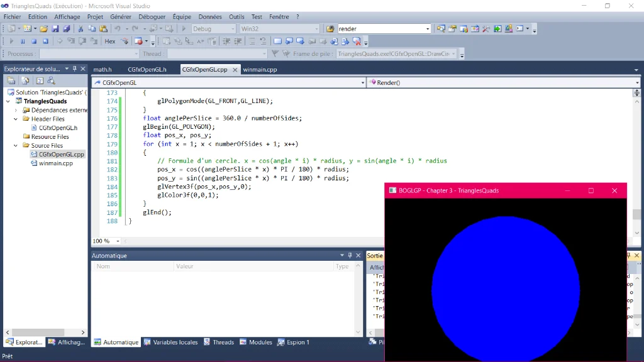The height and width of the screenshot is (362, 644).
Task: Click the Undo arrow icon
Action: 118,29
